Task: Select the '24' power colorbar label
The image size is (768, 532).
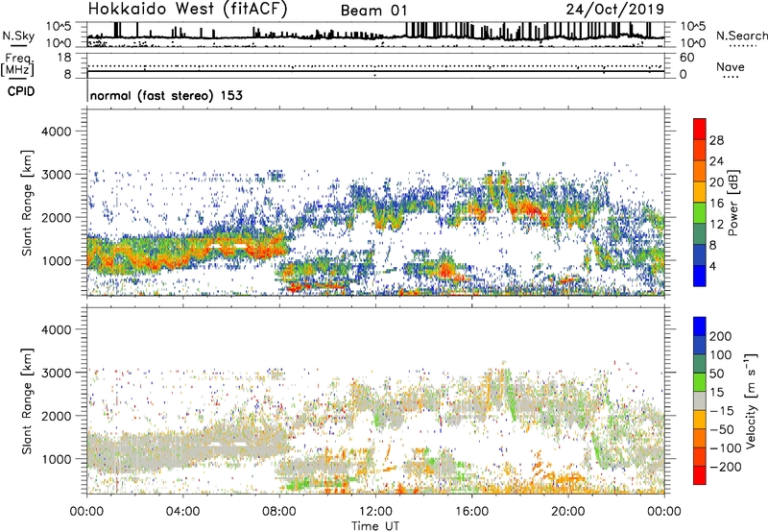Action: 716,161
